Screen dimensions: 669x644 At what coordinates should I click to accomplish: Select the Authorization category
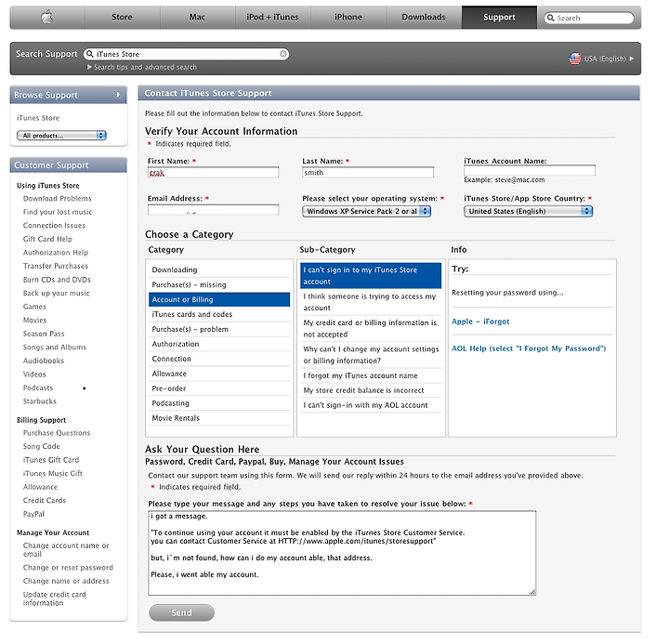219,344
